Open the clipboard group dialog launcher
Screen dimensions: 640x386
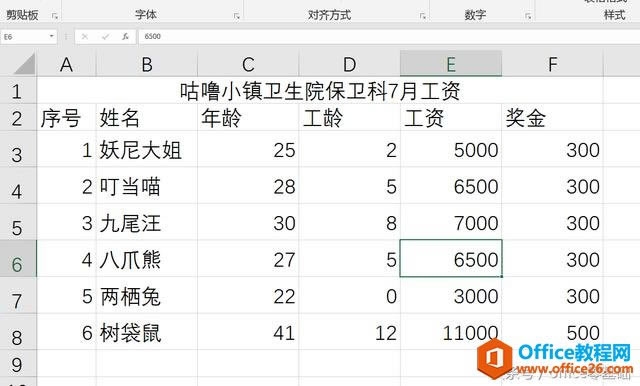pos(55,16)
